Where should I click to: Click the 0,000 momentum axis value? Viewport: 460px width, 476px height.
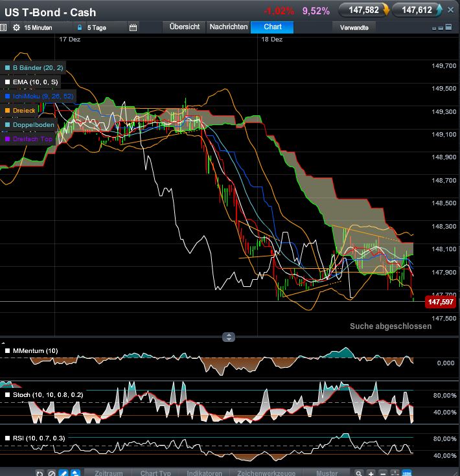click(446, 363)
